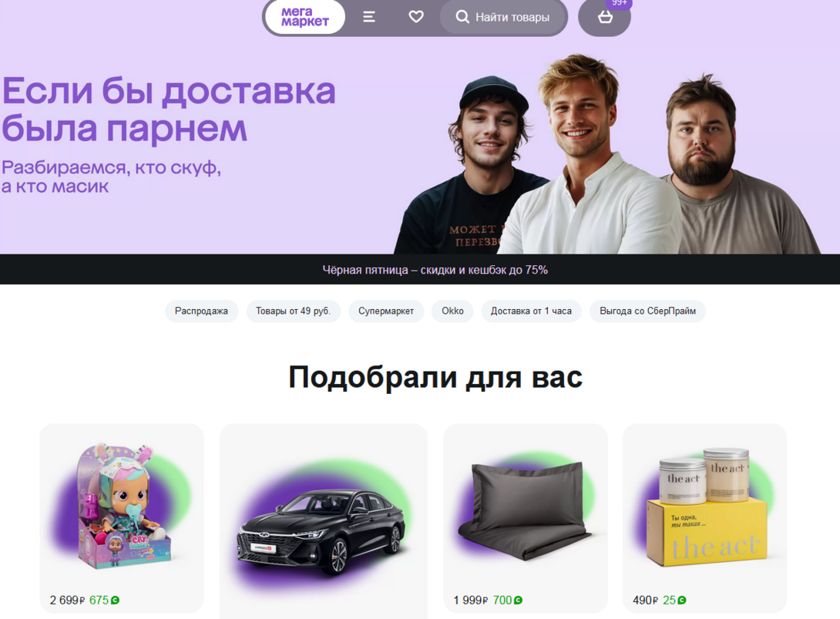Open the hamburger catalog menu icon
This screenshot has height=619, width=840.
click(x=369, y=17)
